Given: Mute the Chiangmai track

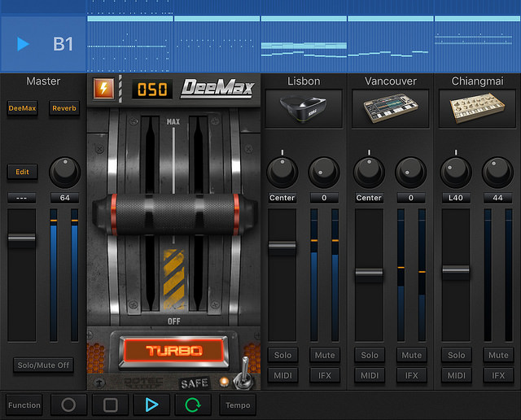Looking at the screenshot, I should pos(498,355).
